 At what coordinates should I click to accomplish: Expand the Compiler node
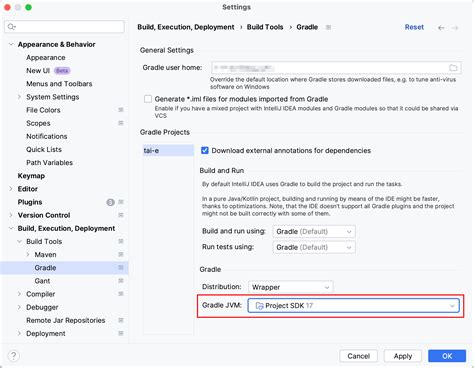(19, 294)
